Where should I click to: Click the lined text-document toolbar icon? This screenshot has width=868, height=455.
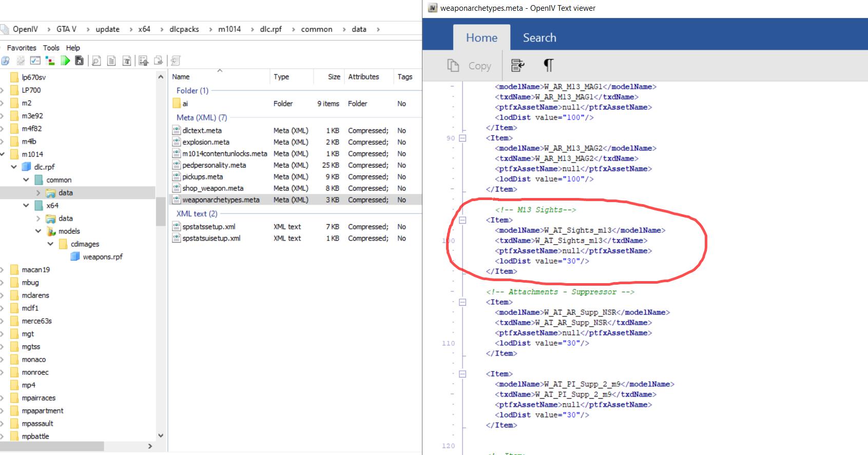(x=111, y=61)
